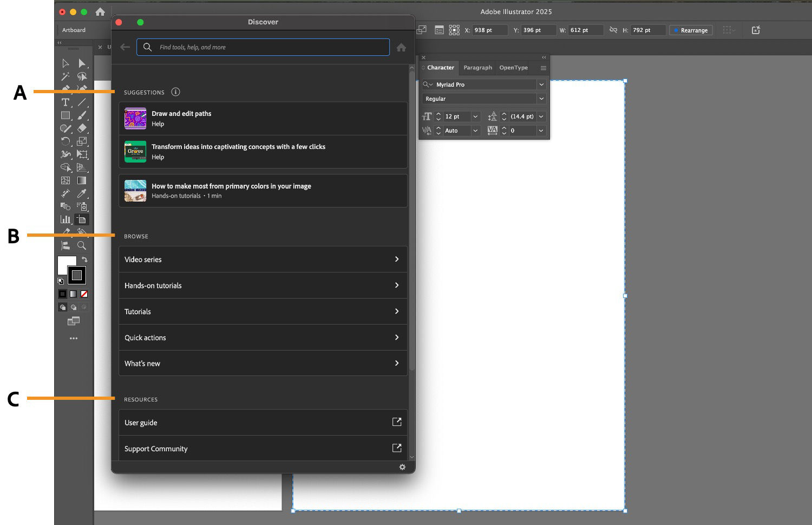Image resolution: width=812 pixels, height=525 pixels.
Task: Choose the Eraser tool
Action: click(x=82, y=128)
